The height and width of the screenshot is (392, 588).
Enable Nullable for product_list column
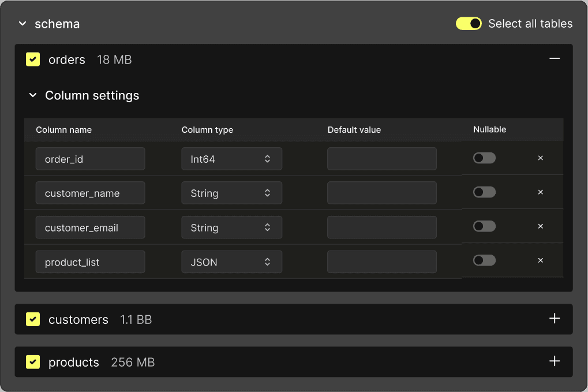(x=484, y=261)
